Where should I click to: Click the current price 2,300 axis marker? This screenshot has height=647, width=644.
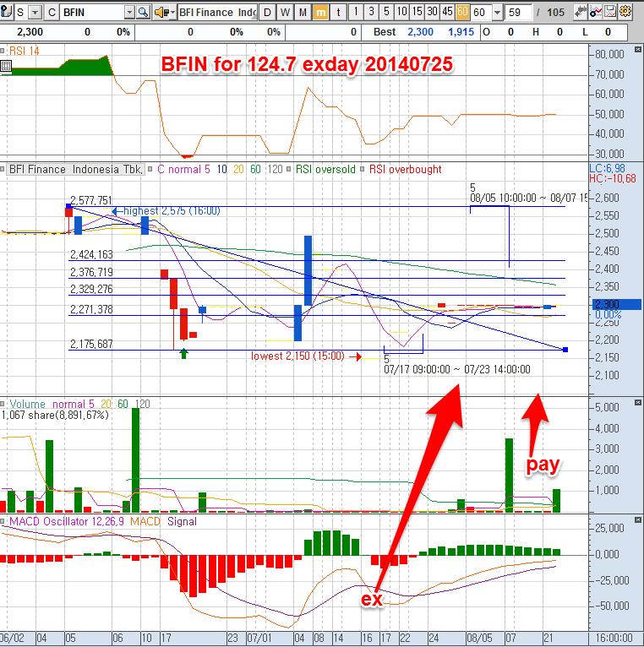[x=617, y=305]
